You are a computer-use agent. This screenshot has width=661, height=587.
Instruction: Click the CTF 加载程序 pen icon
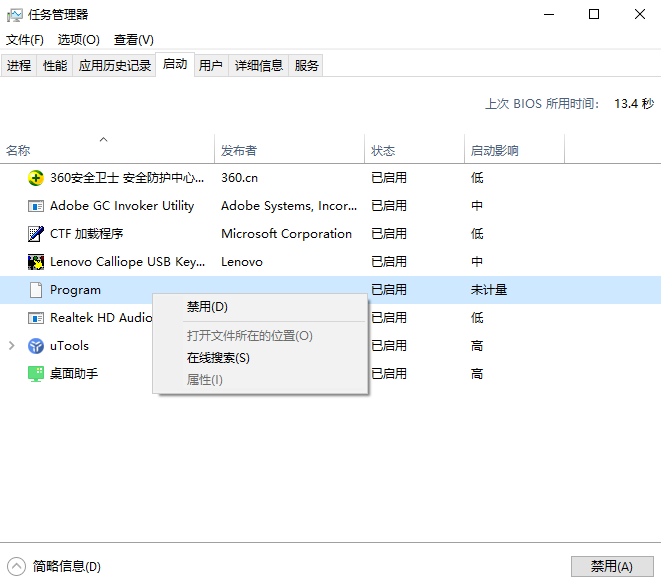(x=36, y=234)
